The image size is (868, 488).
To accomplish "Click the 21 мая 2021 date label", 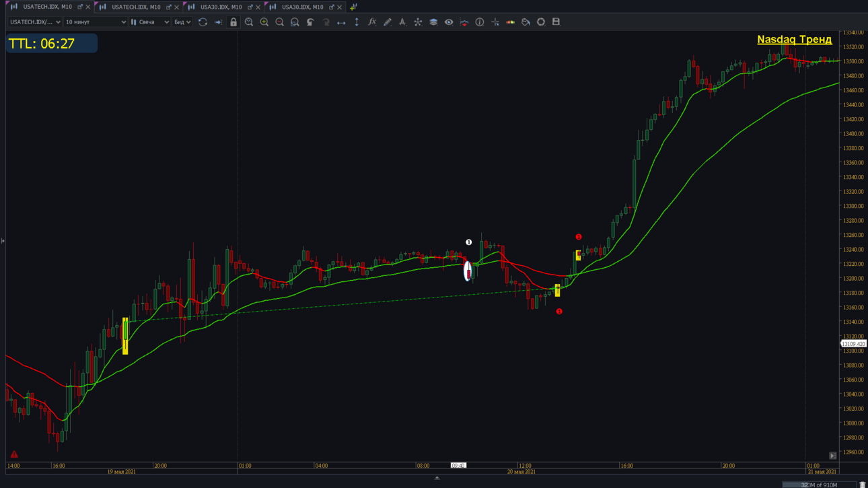I will pos(822,472).
